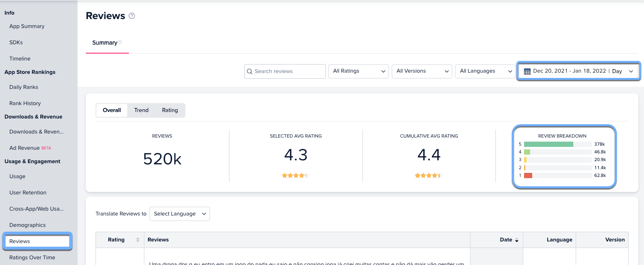Open Timeline in the sidebar
The height and width of the screenshot is (265, 644).
[x=20, y=58]
